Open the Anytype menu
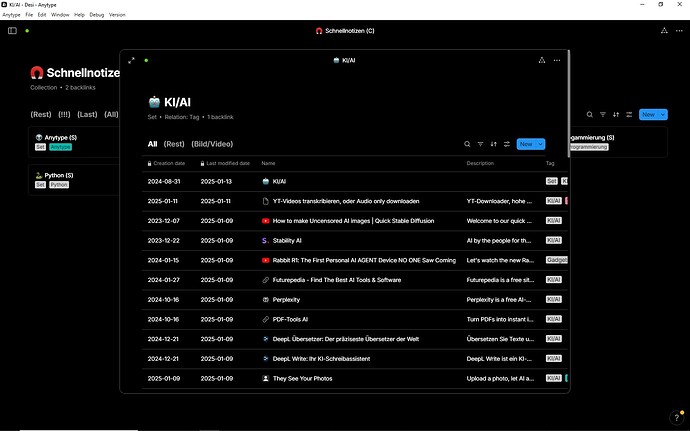Image resolution: width=690 pixels, height=431 pixels. click(11, 15)
